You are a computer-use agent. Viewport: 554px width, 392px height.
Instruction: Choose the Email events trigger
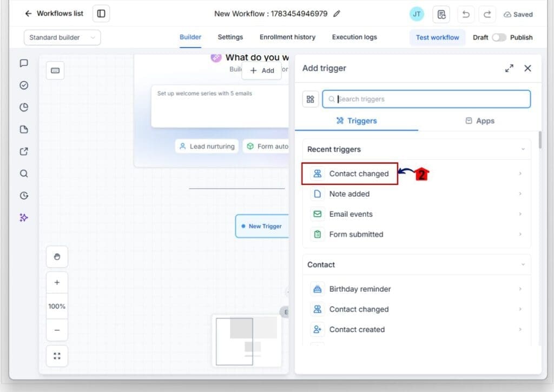tap(417, 214)
